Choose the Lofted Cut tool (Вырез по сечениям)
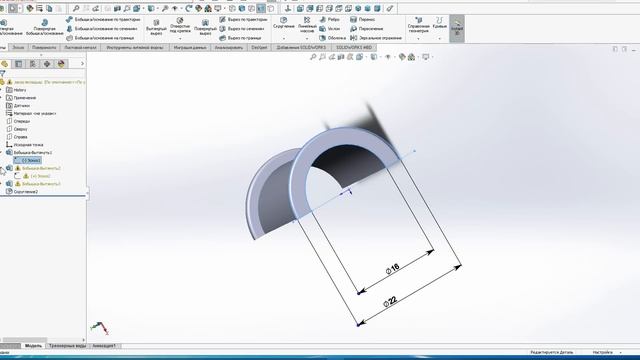Viewport: 640px width, 360px height. pyautogui.click(x=242, y=29)
